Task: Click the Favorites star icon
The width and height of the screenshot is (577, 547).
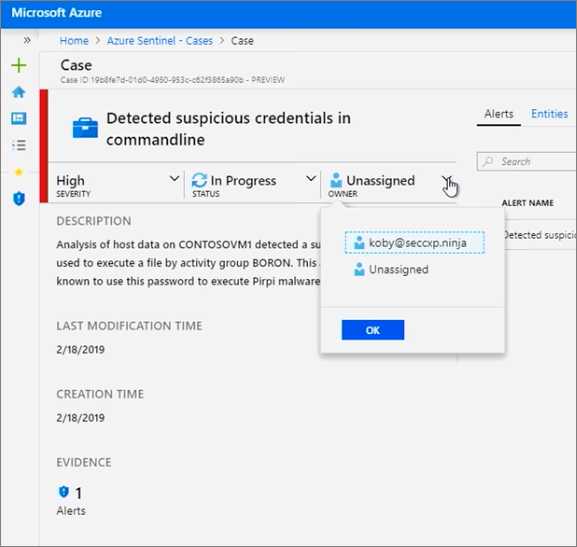Action: pos(19,172)
